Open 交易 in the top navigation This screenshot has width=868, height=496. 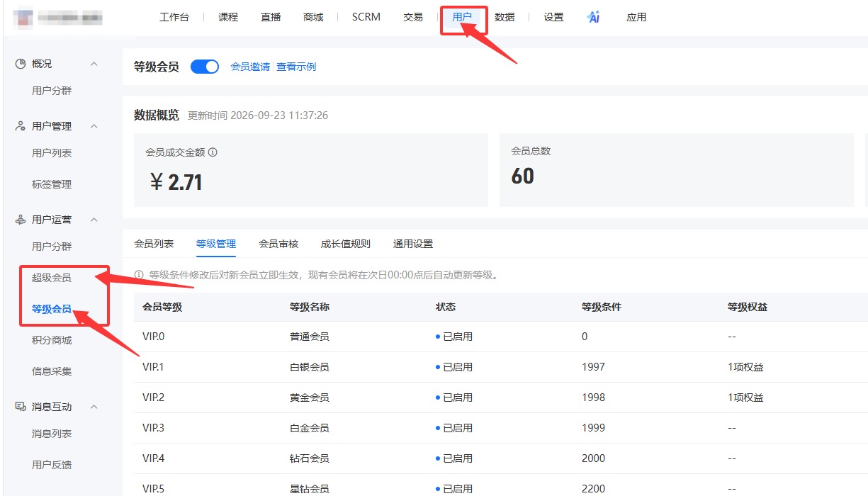click(413, 17)
